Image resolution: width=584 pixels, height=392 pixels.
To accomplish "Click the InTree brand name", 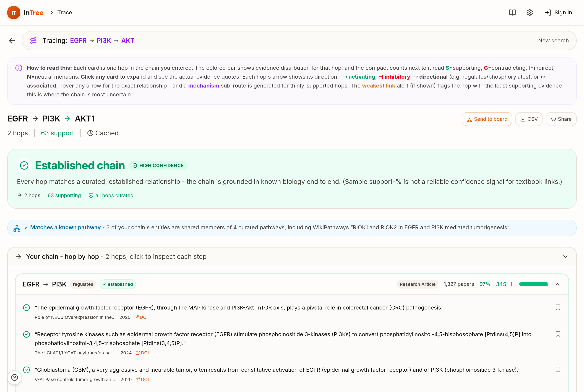I will click(x=34, y=13).
